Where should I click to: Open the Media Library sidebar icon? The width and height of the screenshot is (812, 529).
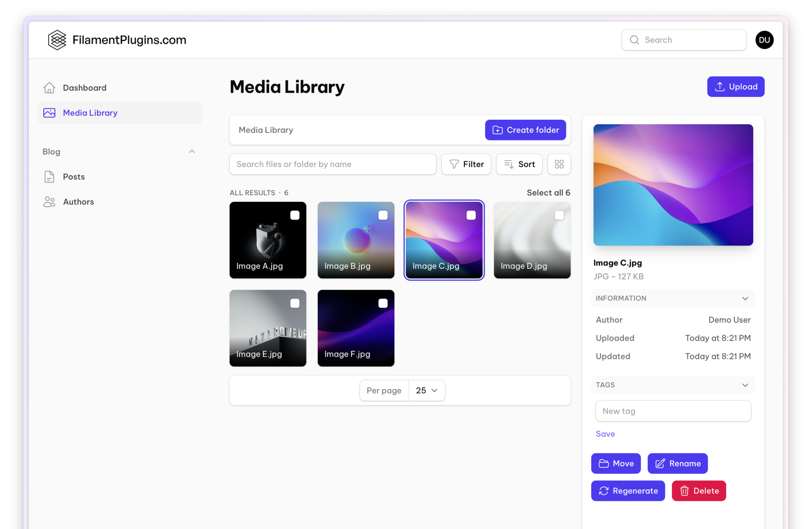[49, 113]
